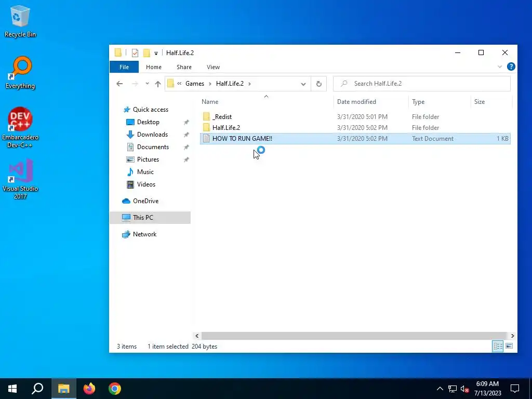
Task: Open Embarcadero Dev-C++ desktop shortcut
Action: [x=20, y=128]
